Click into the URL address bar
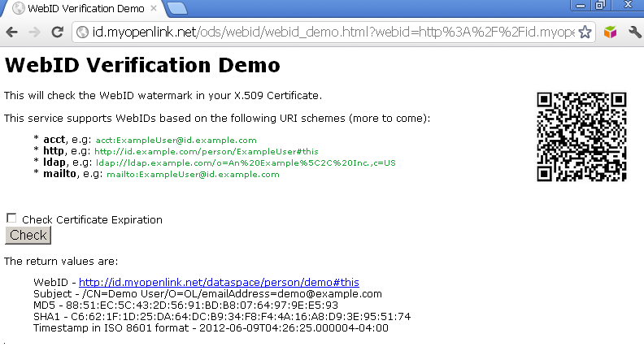Viewport: 644px width, 351px height. (x=325, y=32)
